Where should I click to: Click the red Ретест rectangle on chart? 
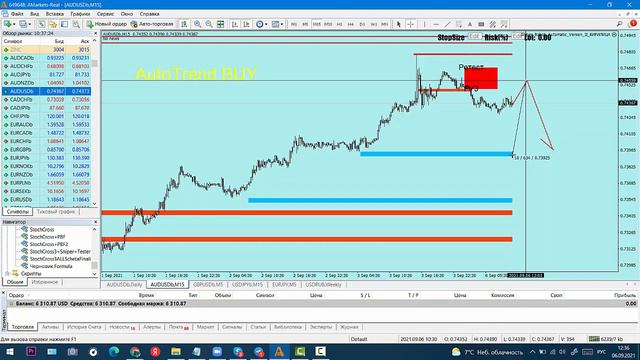click(481, 78)
